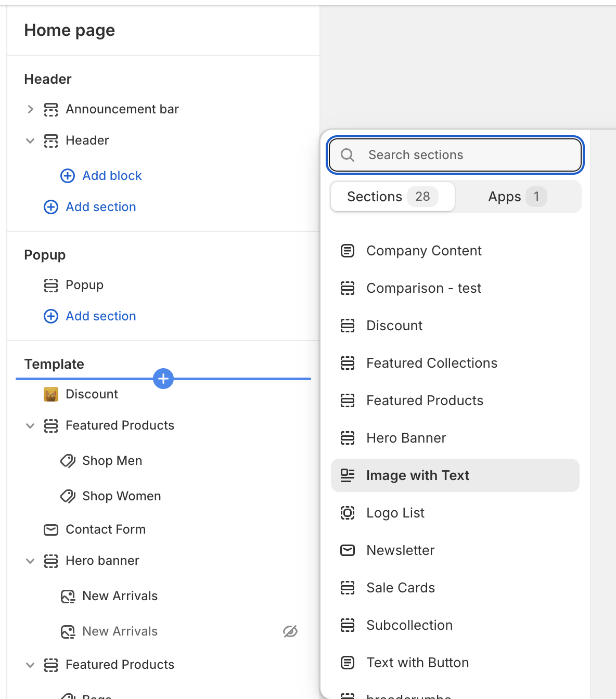Collapse the second Featured Products section
This screenshot has width=616, height=699.
click(x=30, y=665)
